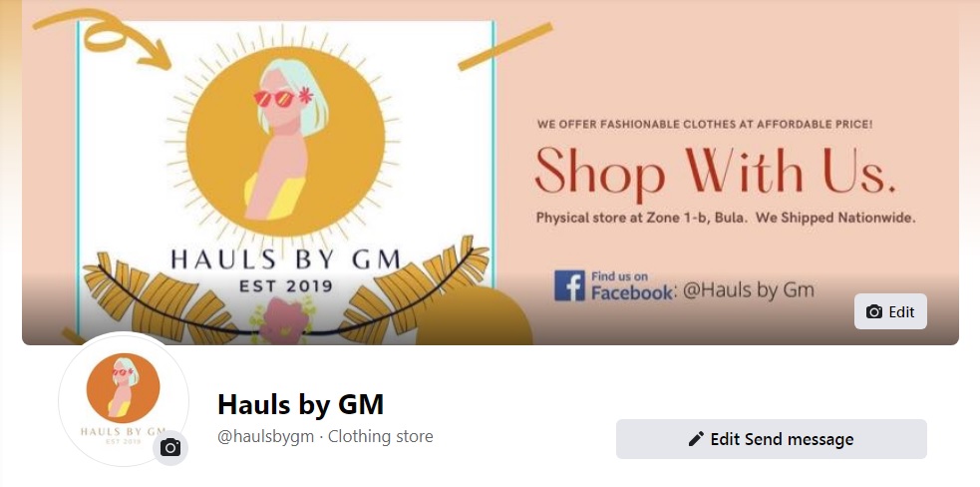The image size is (980, 487).
Task: Click the woman with sunglasses logo in cover
Action: [285, 141]
